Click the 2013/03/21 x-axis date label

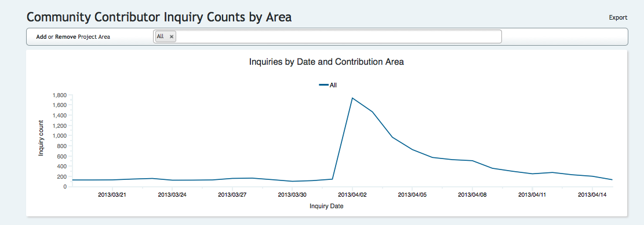pos(112,195)
